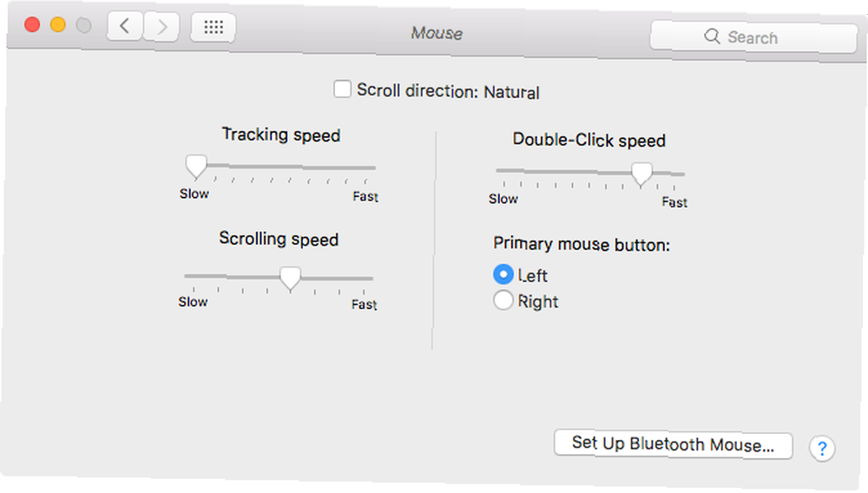
Task: Select Left as primary mouse button
Action: (x=503, y=274)
